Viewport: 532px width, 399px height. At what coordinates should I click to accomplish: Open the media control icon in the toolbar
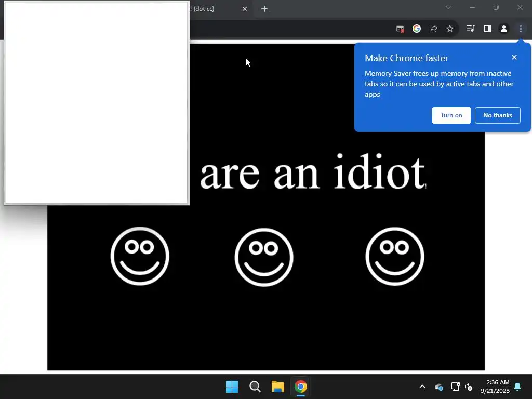(x=470, y=29)
